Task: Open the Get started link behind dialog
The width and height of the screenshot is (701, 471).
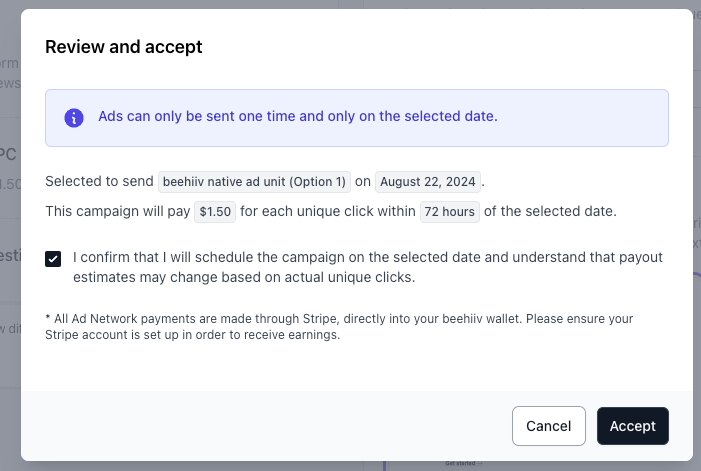Action: [x=463, y=463]
